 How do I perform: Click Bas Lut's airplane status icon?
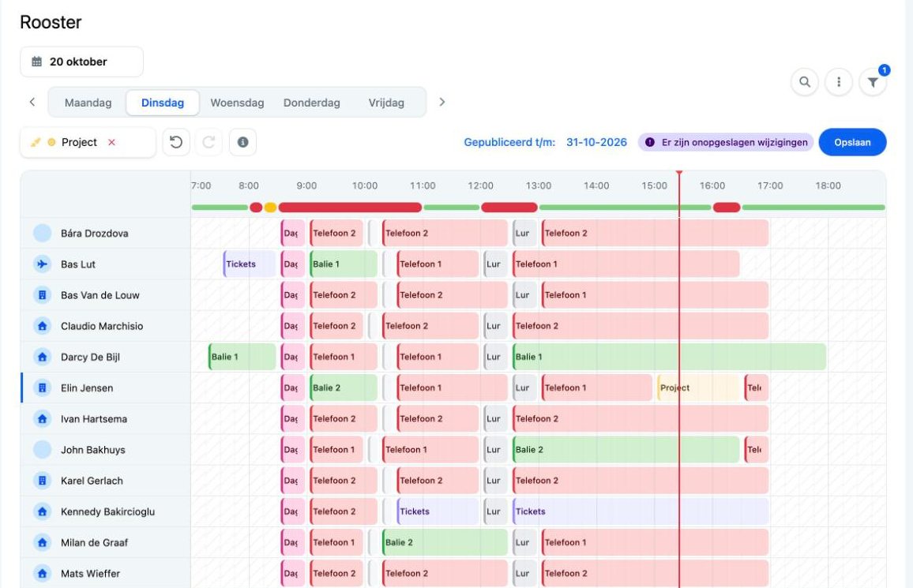(42, 264)
